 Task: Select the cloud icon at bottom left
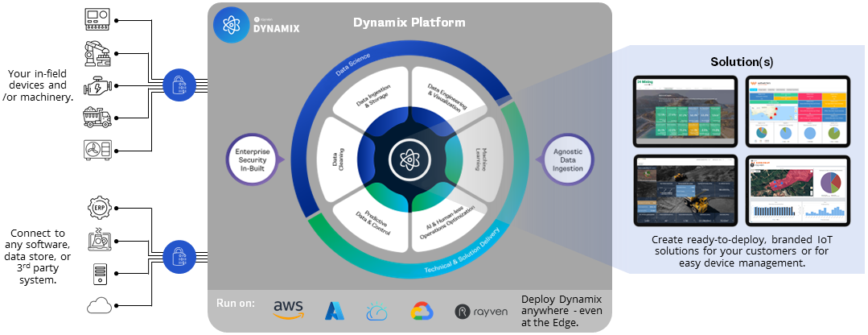101,305
